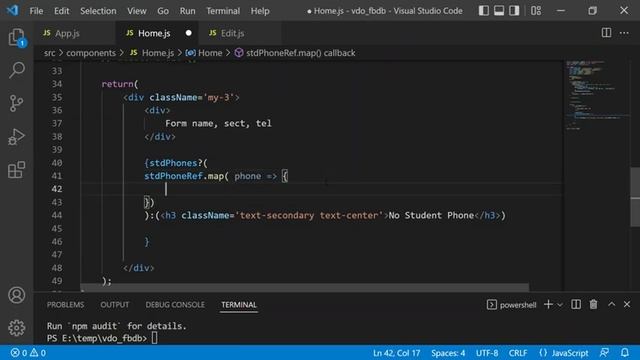Screen dimensions: 640x360
Task: Toggle the bottom panel layout icon
Action: pyautogui.click(x=499, y=11)
